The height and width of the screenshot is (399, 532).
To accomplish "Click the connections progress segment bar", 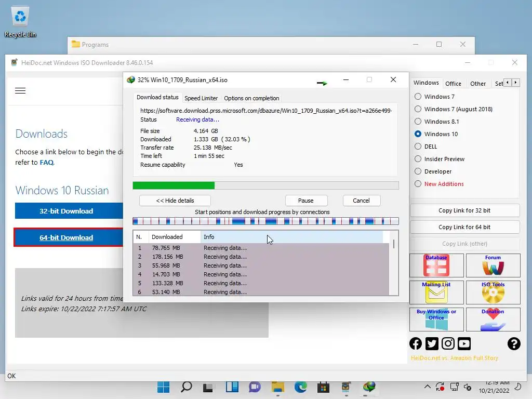I will click(x=265, y=221).
